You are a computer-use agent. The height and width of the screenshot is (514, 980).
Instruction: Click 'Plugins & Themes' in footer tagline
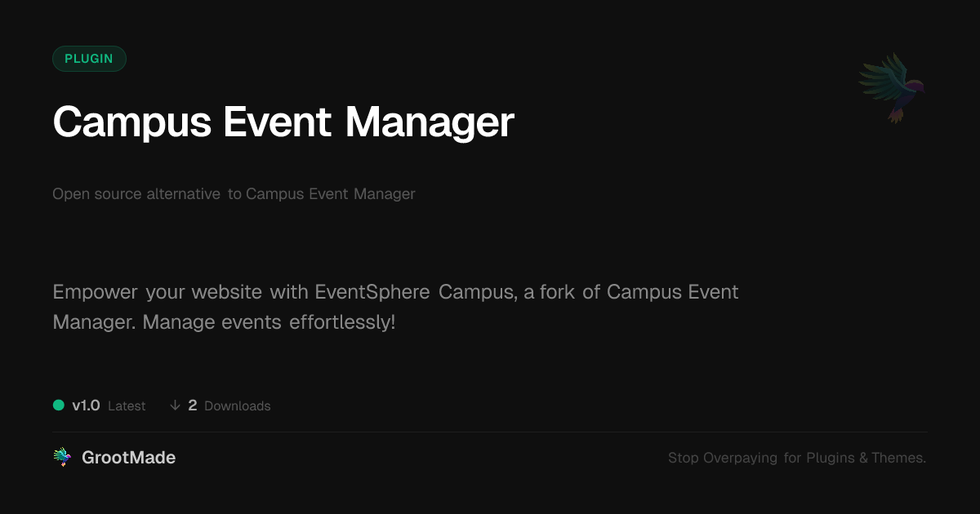pyautogui.click(x=866, y=459)
